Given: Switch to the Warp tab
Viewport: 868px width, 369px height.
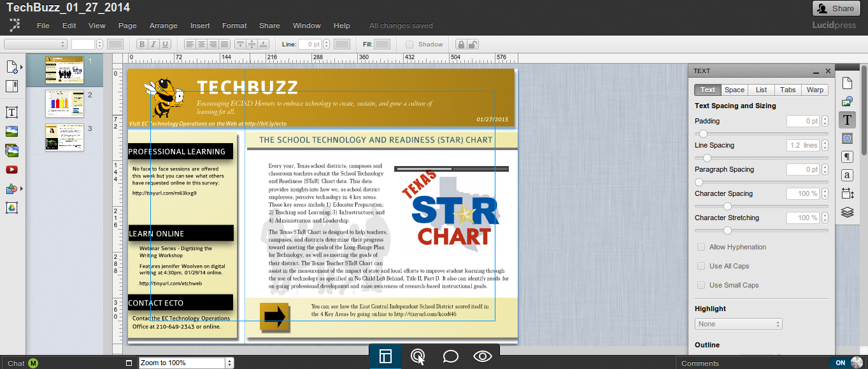Looking at the screenshot, I should click(x=815, y=90).
